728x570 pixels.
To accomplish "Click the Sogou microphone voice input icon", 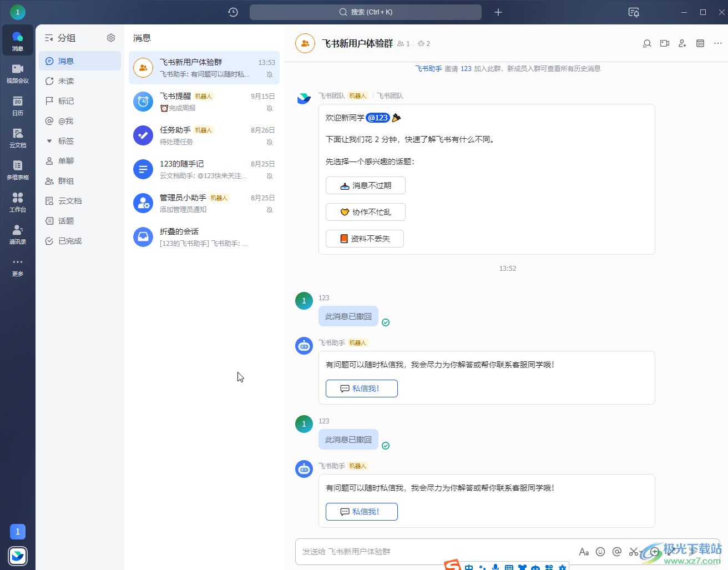I will point(496,567).
